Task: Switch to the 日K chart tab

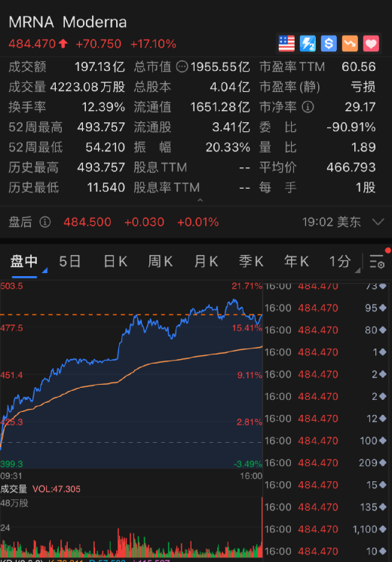Action: (115, 262)
